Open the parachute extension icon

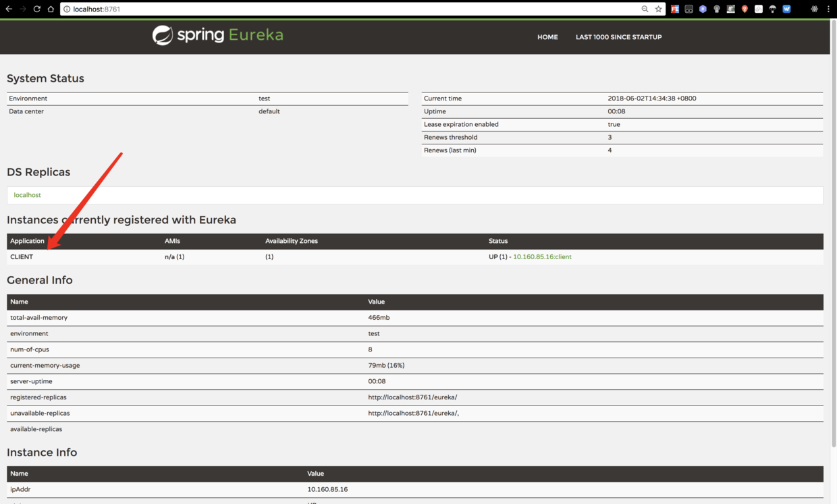[x=773, y=9]
